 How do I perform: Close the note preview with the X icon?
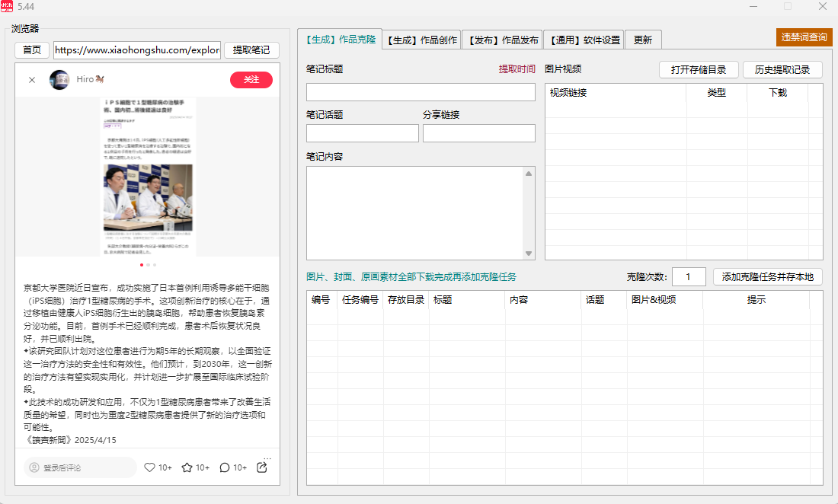(32, 79)
